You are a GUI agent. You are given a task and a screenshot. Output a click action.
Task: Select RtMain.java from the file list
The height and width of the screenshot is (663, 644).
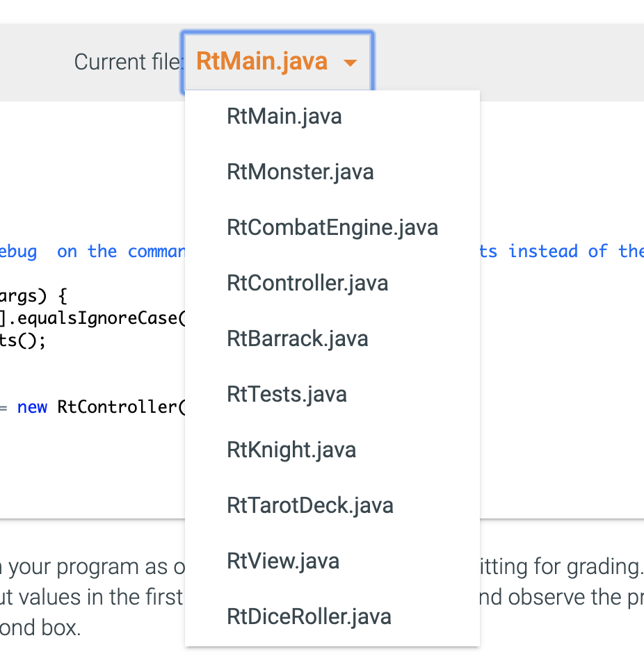[284, 116]
